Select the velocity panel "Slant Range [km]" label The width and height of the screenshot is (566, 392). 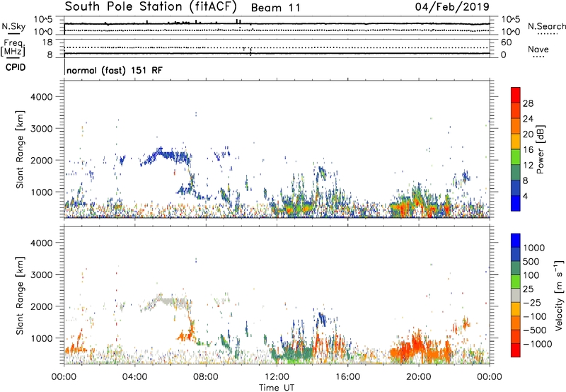tap(20, 295)
